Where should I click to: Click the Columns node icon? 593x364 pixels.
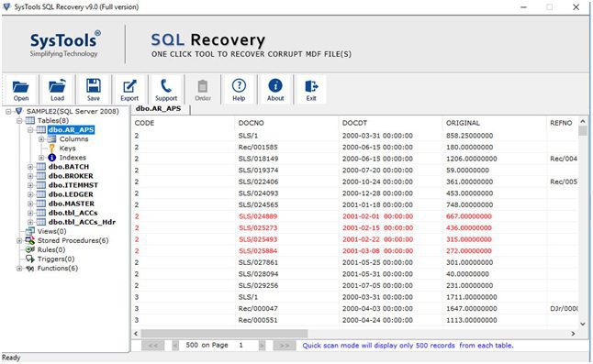point(51,139)
